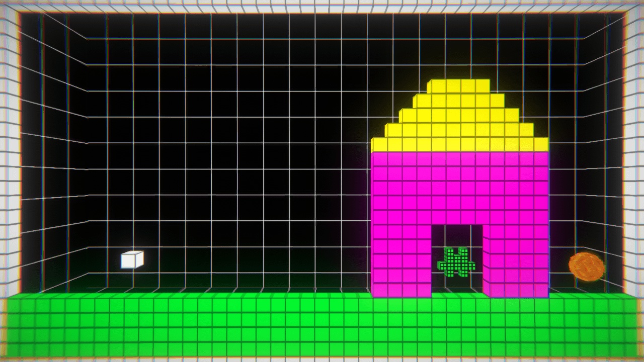Click the green floor beneath the white cube
This screenshot has width=644, height=362.
click(x=132, y=322)
